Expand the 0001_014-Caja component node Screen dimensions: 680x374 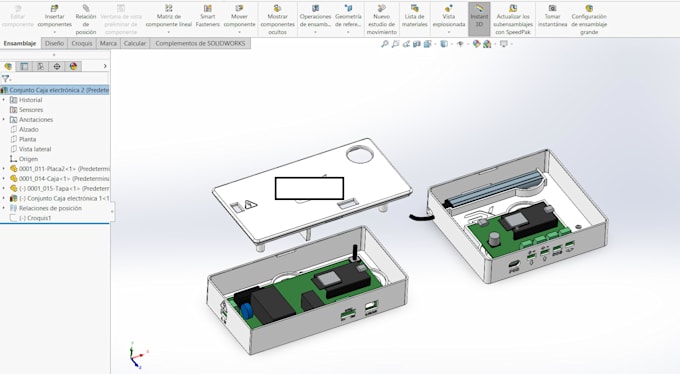[x=4, y=178]
